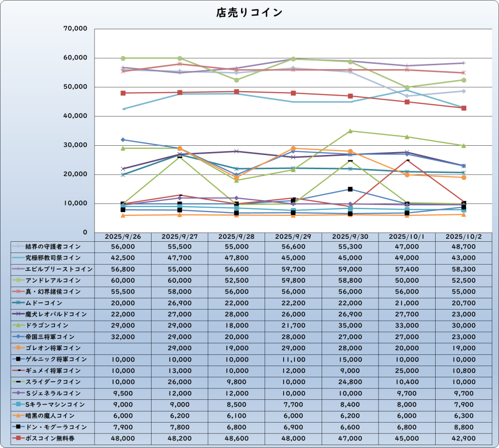The image size is (499, 448).
Task: Click the ドラゴンコイン 35,000 cell for 2025/9/30
Action: 350,325
